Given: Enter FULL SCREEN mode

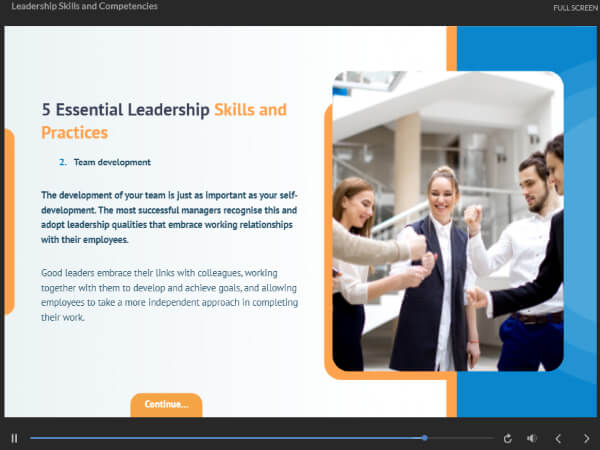Looking at the screenshot, I should (576, 8).
